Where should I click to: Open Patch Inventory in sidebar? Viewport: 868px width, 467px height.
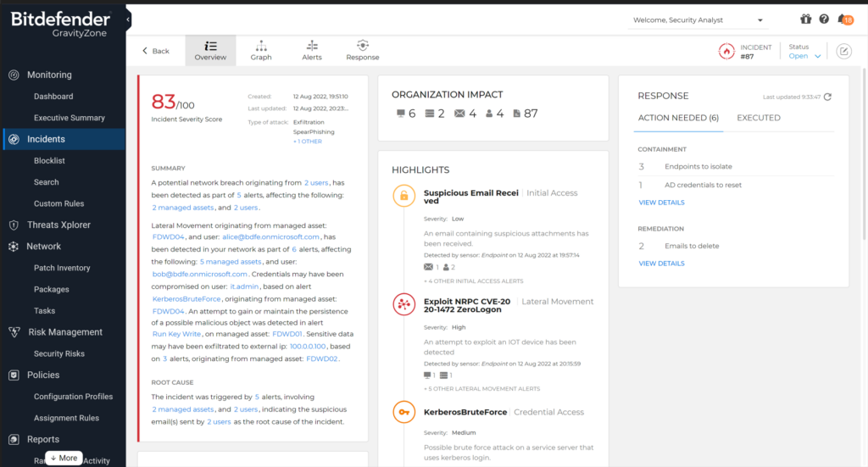point(62,268)
